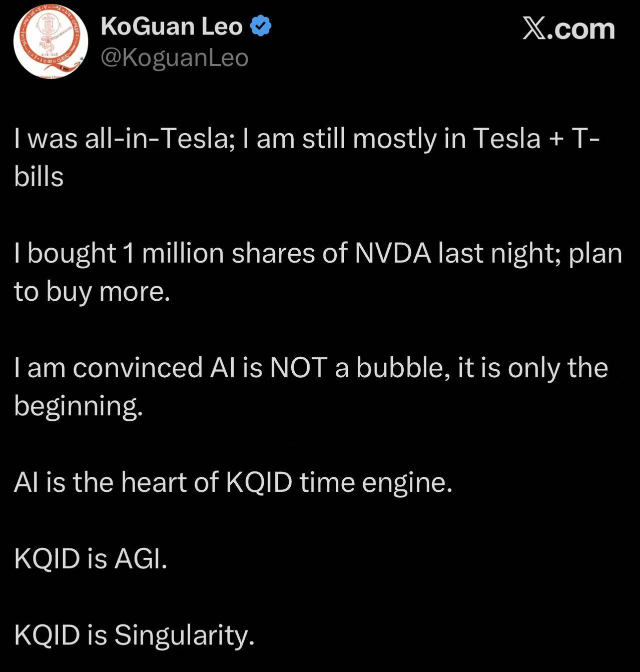Viewport: 640px width, 672px height.
Task: Click the phrase "time engine."
Action: (376, 482)
